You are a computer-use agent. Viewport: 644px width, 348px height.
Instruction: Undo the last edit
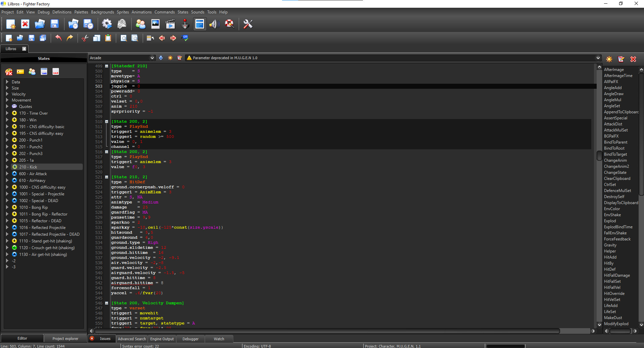click(x=58, y=38)
